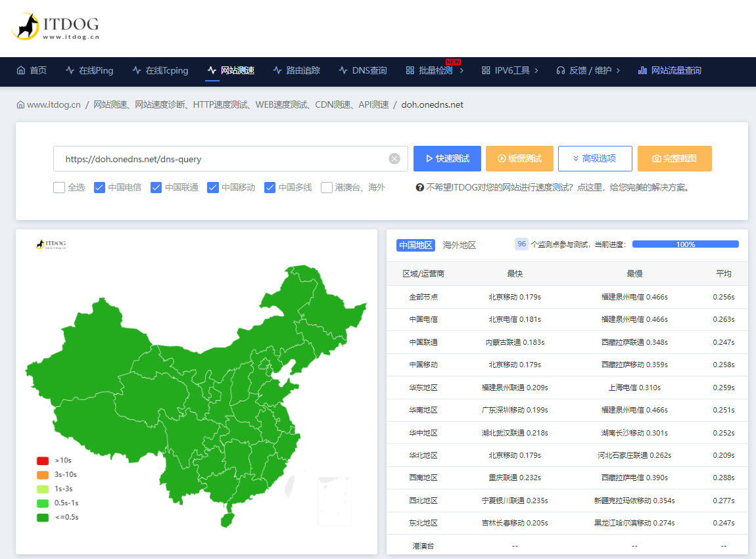Expand 高级选项 advanced options
The height and width of the screenshot is (559, 756).
pyautogui.click(x=595, y=158)
